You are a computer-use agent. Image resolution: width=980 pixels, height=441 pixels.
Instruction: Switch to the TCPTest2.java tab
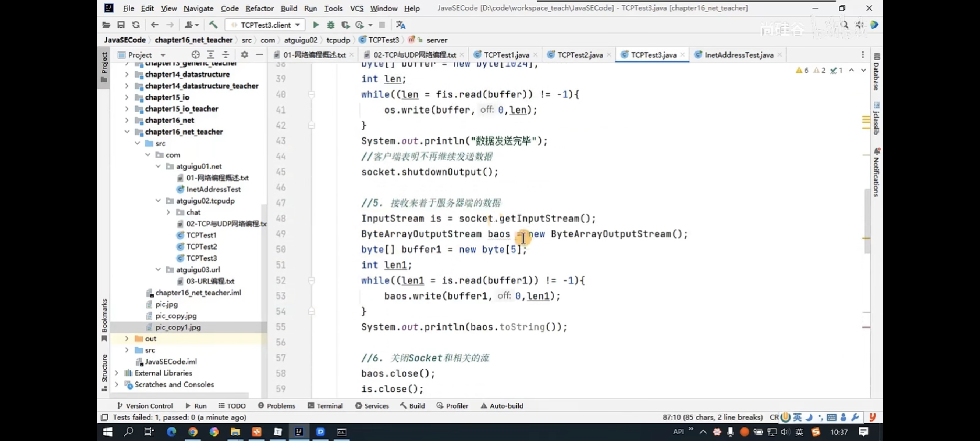click(x=579, y=55)
